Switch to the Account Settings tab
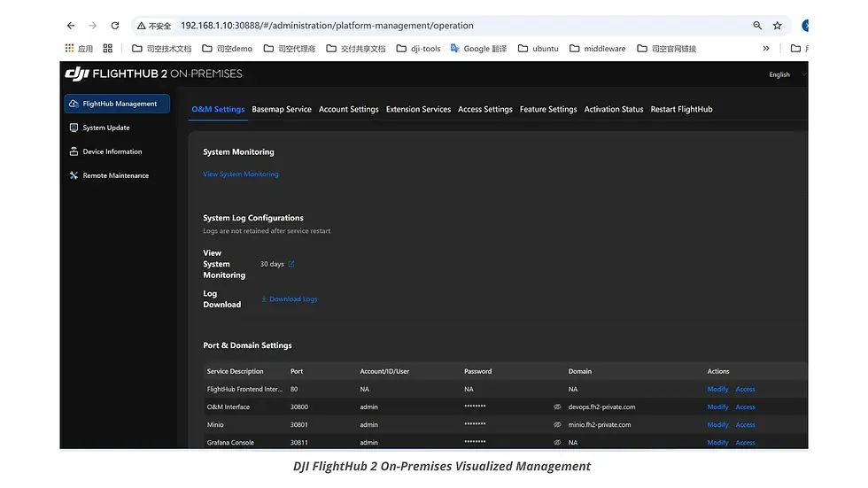 349,109
